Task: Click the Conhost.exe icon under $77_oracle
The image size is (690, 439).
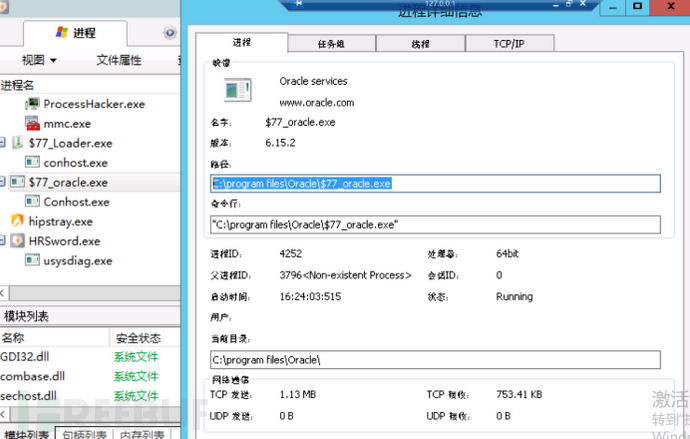Action: tap(32, 201)
